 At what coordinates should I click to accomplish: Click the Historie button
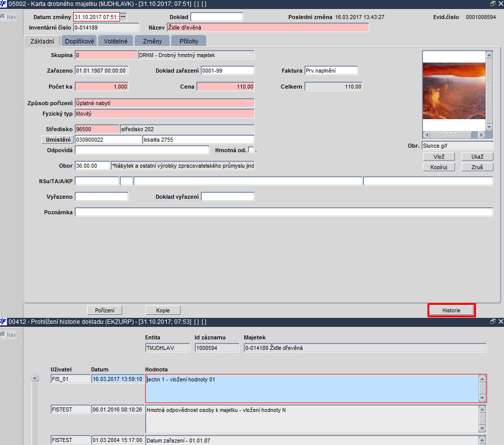point(451,310)
